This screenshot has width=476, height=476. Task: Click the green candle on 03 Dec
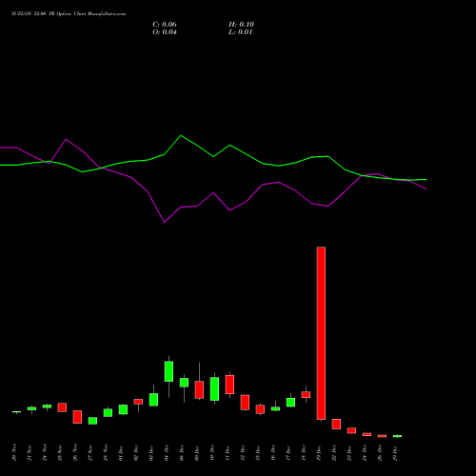click(153, 400)
